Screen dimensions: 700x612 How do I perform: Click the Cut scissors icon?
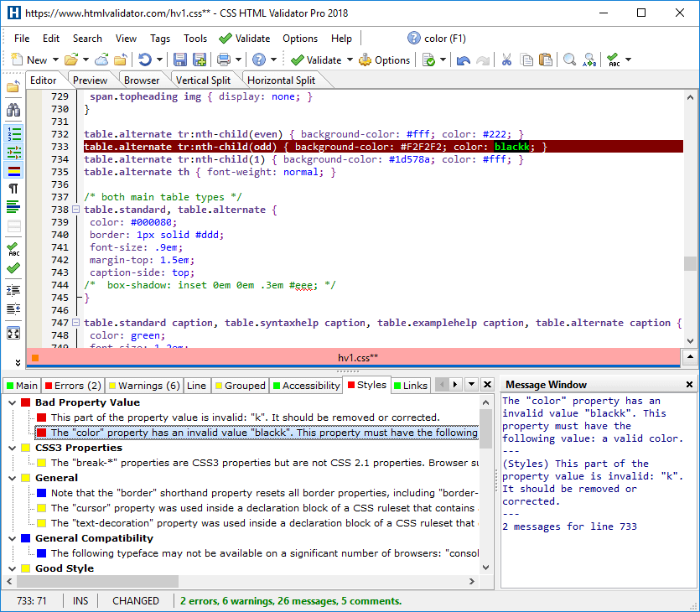click(506, 60)
